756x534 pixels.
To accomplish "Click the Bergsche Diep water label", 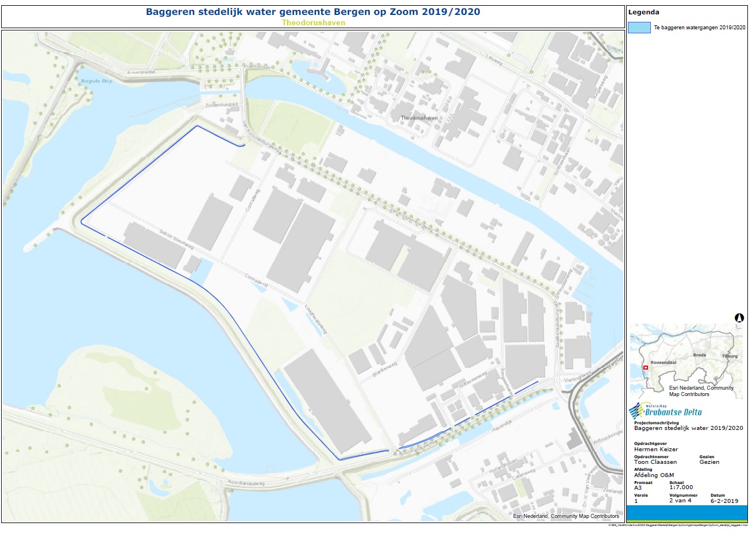I will (97, 81).
